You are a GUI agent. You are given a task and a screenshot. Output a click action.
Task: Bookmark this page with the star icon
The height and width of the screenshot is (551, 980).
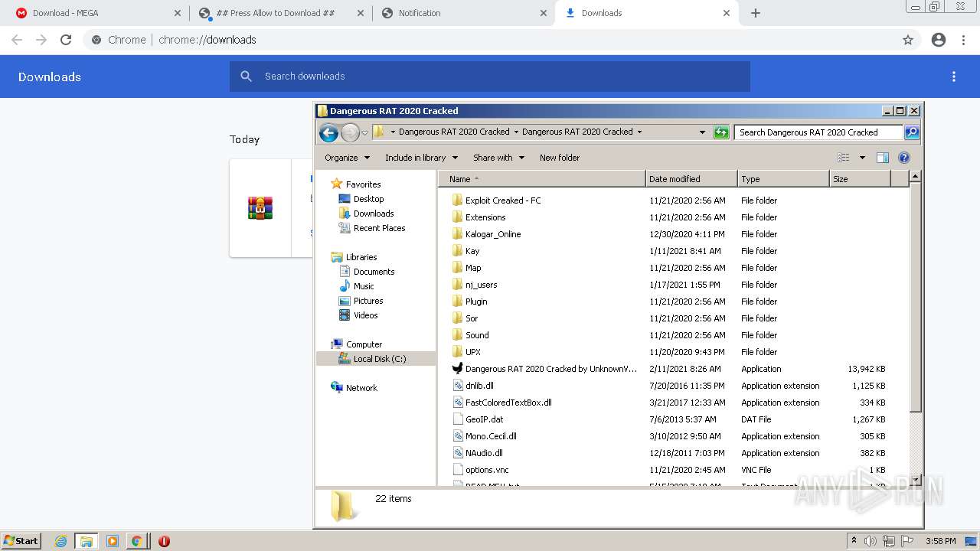click(908, 40)
